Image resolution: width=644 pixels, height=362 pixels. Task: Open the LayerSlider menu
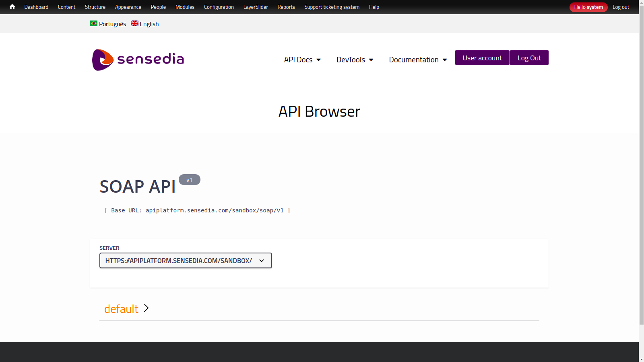[x=255, y=7]
